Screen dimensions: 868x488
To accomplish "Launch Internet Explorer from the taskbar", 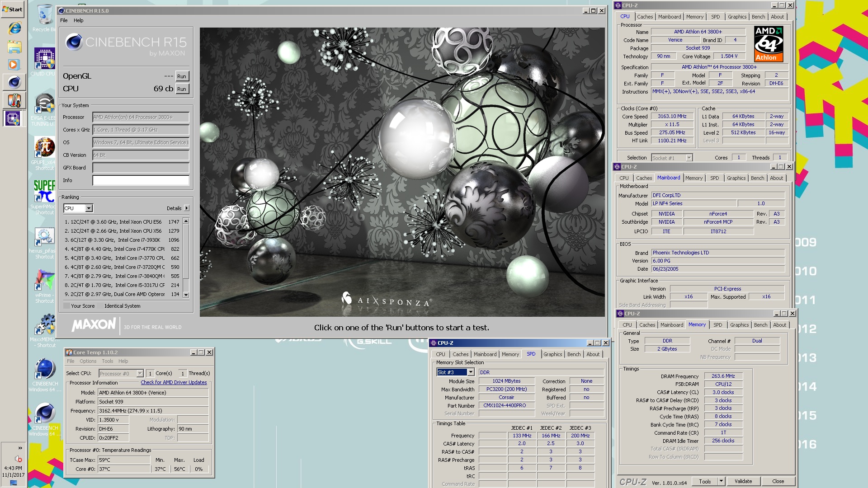I will coord(14,28).
